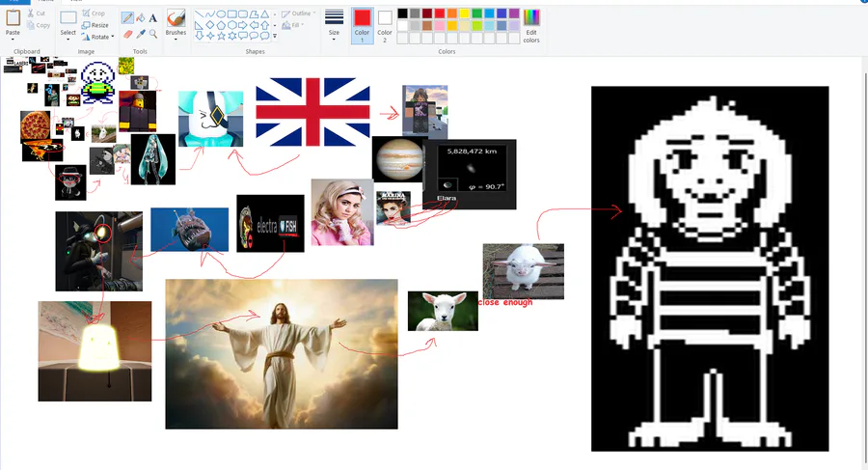Open the Brushes dropdown arrow

click(176, 40)
